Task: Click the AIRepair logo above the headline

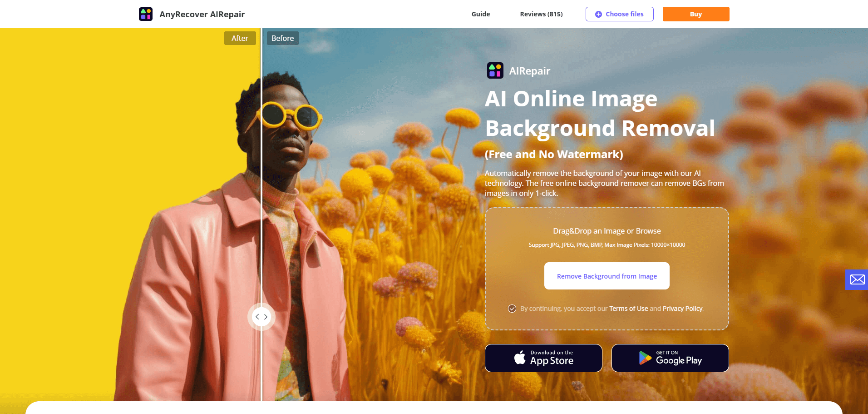Action: 495,70
